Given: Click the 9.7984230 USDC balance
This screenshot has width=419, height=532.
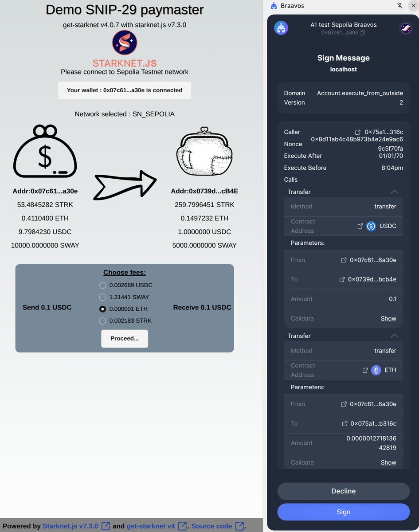Looking at the screenshot, I should click(x=45, y=232).
